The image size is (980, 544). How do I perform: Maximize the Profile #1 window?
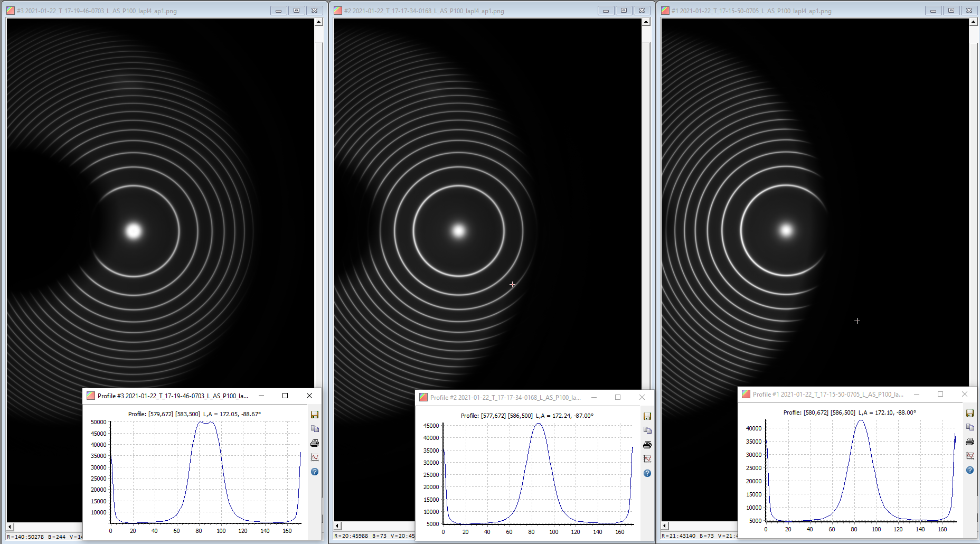940,394
